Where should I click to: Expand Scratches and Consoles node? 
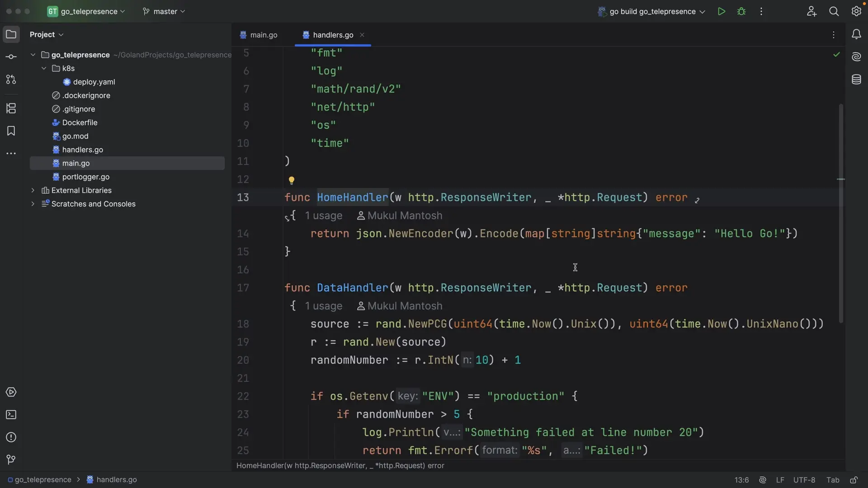pyautogui.click(x=33, y=204)
